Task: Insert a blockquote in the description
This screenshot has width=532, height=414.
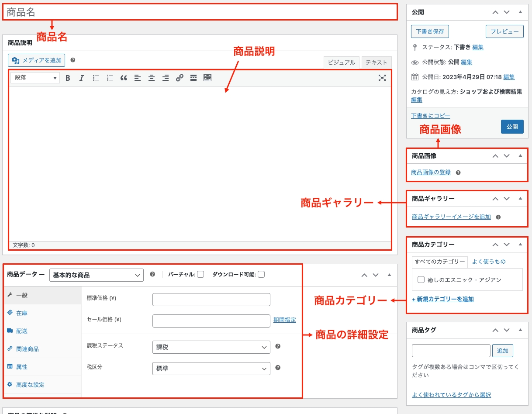Action: tap(124, 78)
